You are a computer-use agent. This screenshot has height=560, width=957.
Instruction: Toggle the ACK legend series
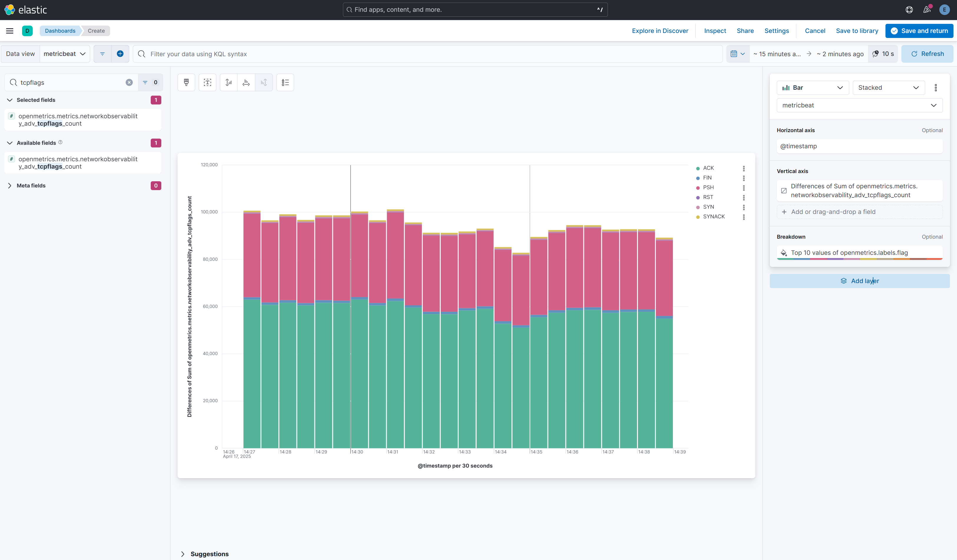[708, 168]
